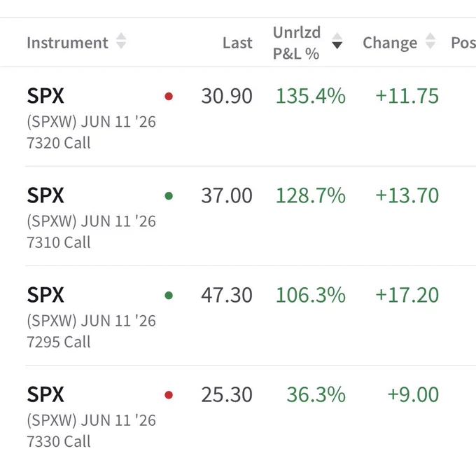
Task: Open the Change column header
Action: [x=390, y=43]
